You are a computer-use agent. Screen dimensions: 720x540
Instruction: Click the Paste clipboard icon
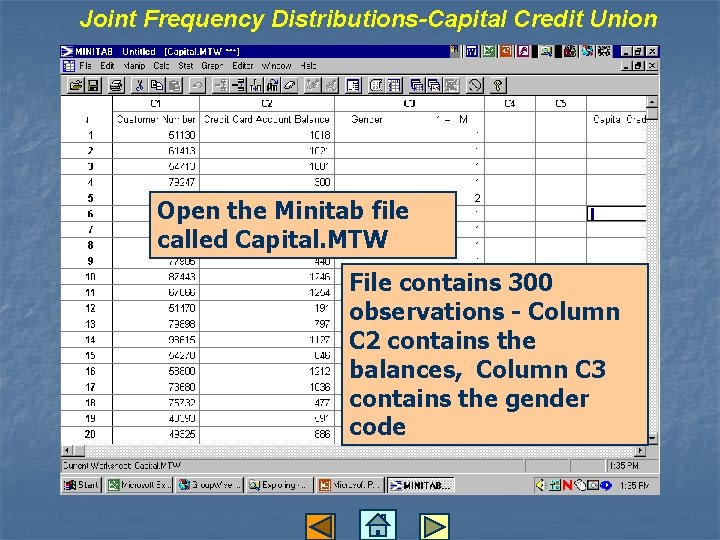click(174, 85)
